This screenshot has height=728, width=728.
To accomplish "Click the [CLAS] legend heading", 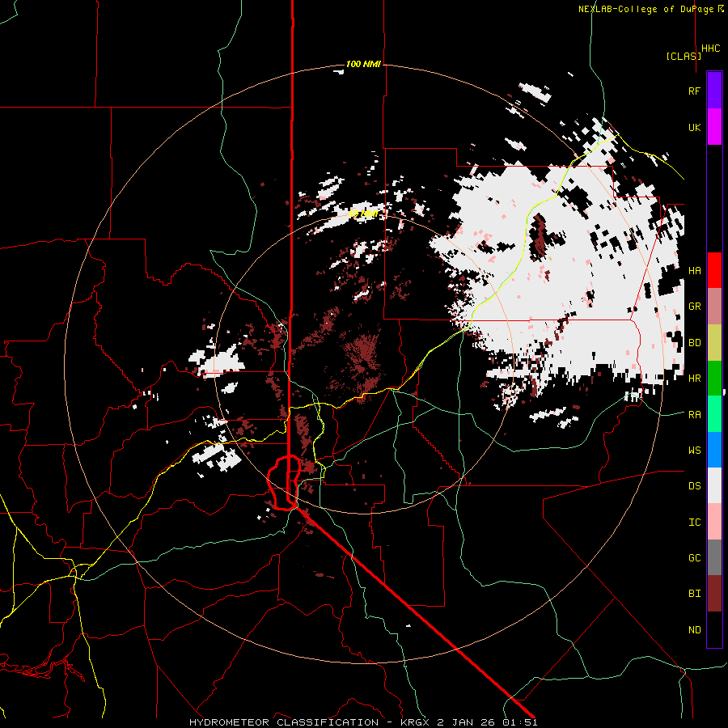I will 684,57.
